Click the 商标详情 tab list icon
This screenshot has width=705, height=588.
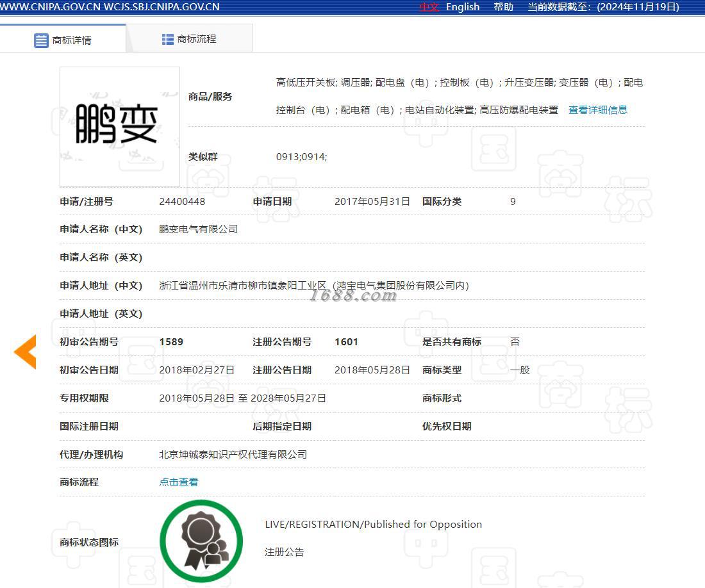tap(41, 40)
